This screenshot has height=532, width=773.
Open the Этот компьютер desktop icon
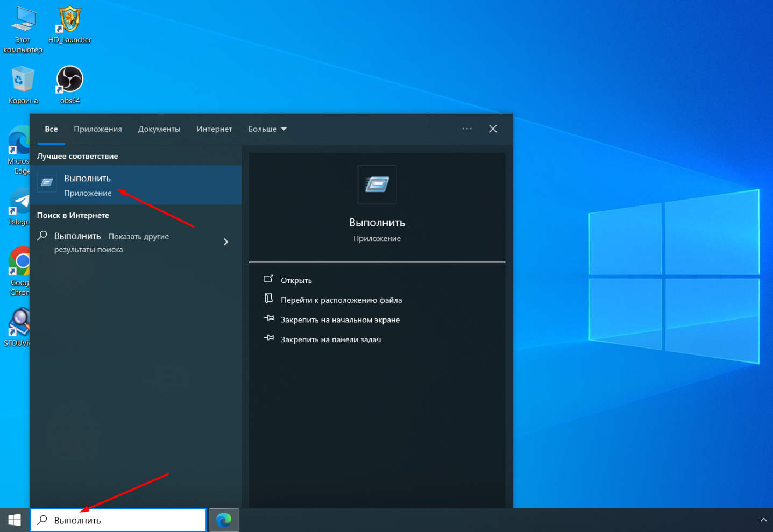pyautogui.click(x=23, y=30)
